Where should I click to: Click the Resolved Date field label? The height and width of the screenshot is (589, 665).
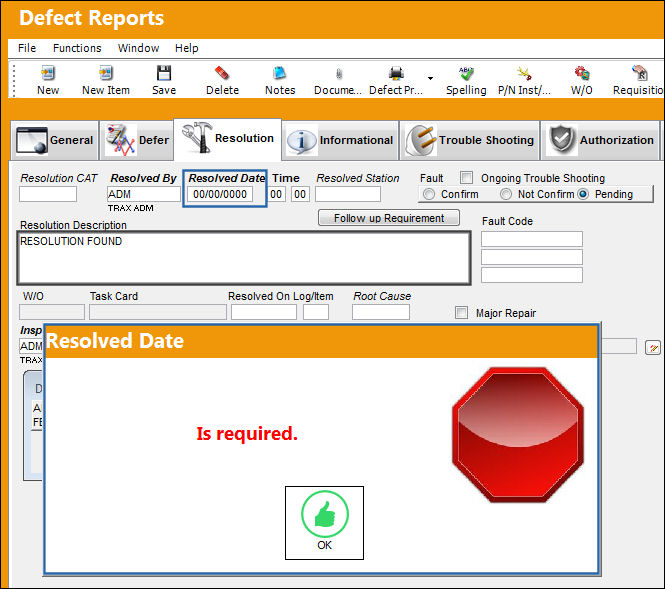[227, 178]
